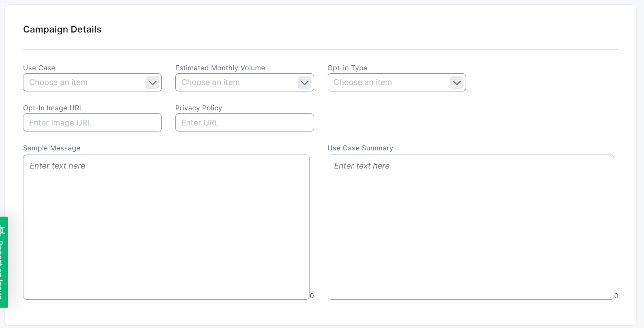Image resolution: width=644 pixels, height=328 pixels.
Task: Click the Opt-in Type label text
Action: (x=347, y=68)
